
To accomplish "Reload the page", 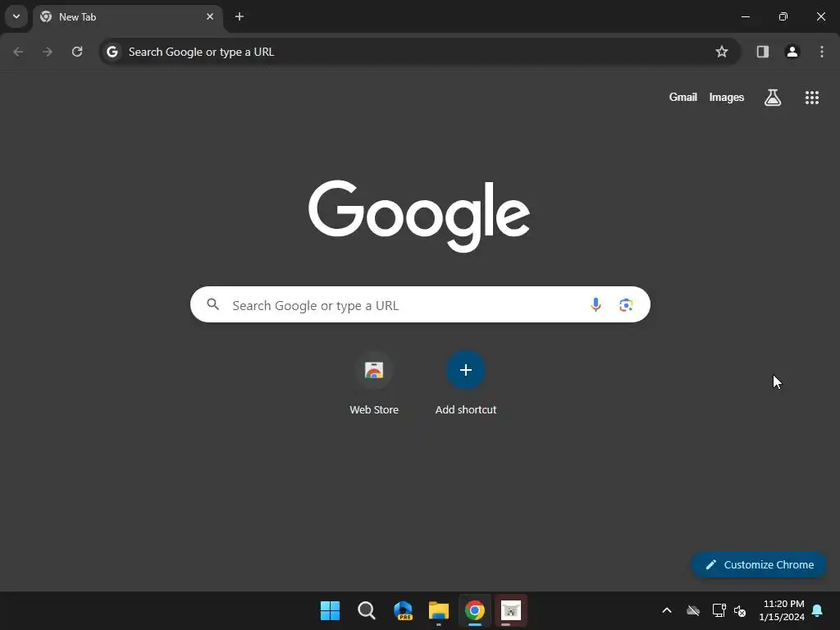I will tap(77, 52).
